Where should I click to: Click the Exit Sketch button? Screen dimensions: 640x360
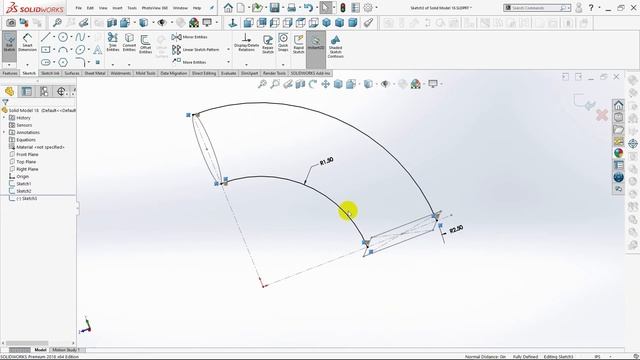tap(9, 43)
